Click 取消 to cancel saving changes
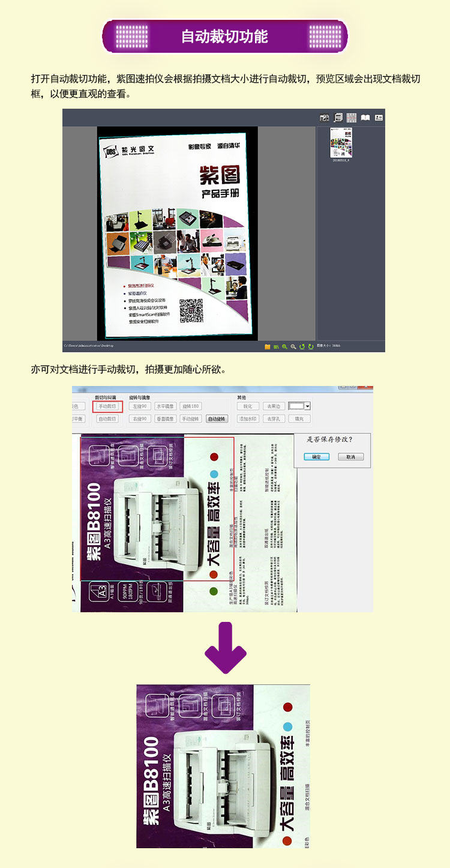 pyautogui.click(x=350, y=457)
